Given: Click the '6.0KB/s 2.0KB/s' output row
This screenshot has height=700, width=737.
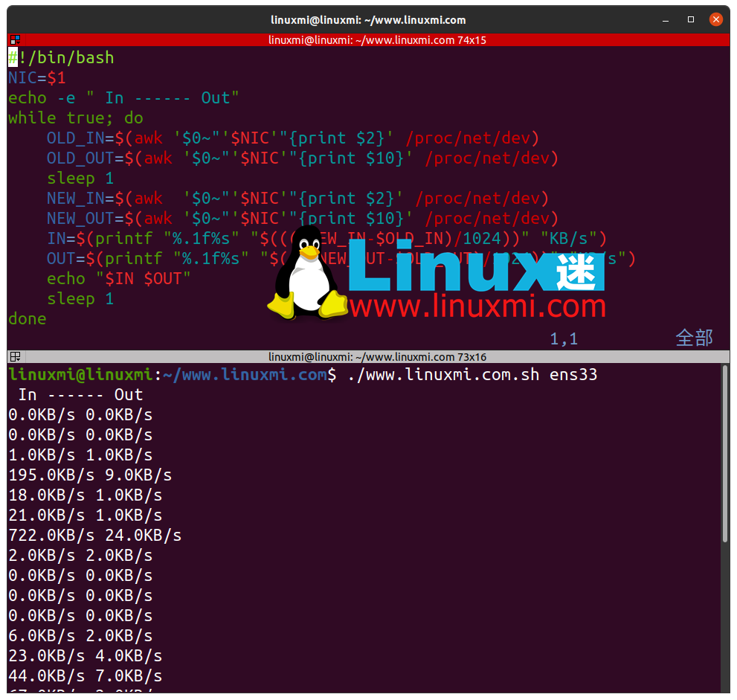Looking at the screenshot, I should click(80, 636).
